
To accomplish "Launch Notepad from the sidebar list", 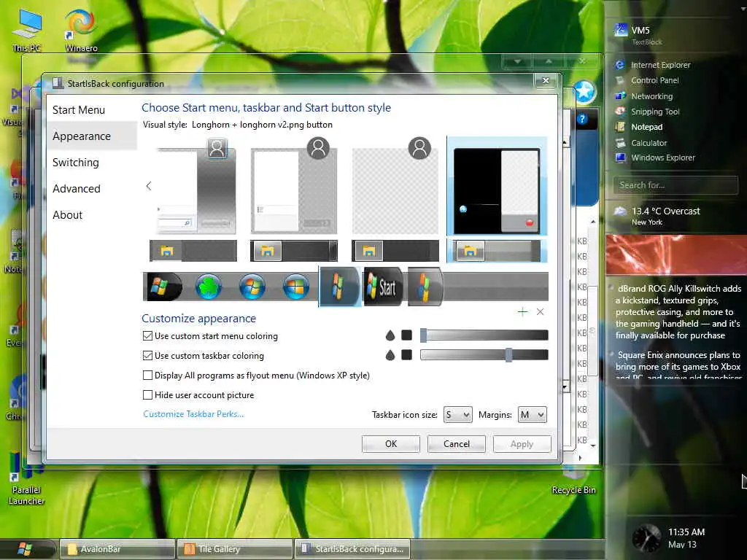I will point(646,127).
